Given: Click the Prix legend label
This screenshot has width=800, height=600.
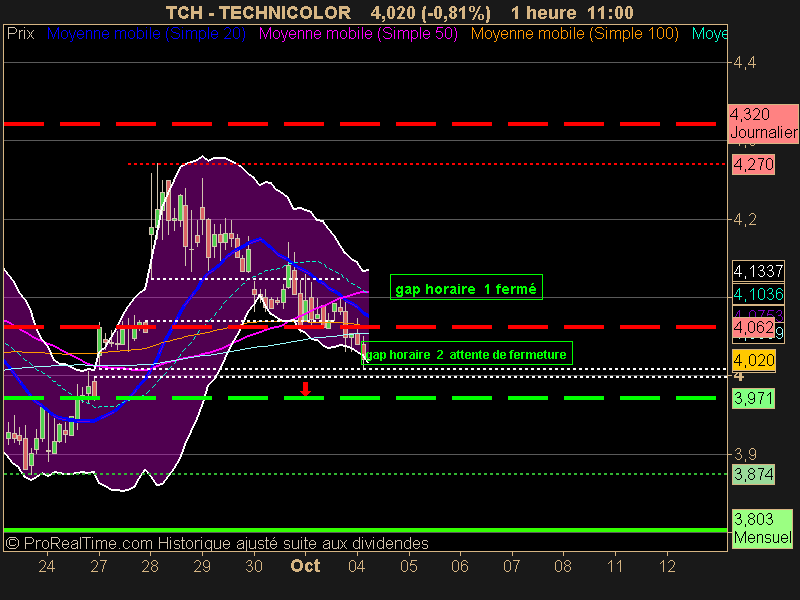Looking at the screenshot, I should (x=20, y=34).
